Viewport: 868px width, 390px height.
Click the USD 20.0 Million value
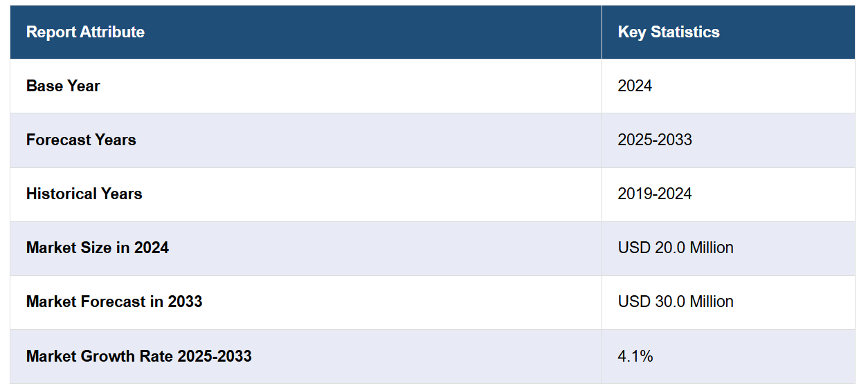point(675,248)
